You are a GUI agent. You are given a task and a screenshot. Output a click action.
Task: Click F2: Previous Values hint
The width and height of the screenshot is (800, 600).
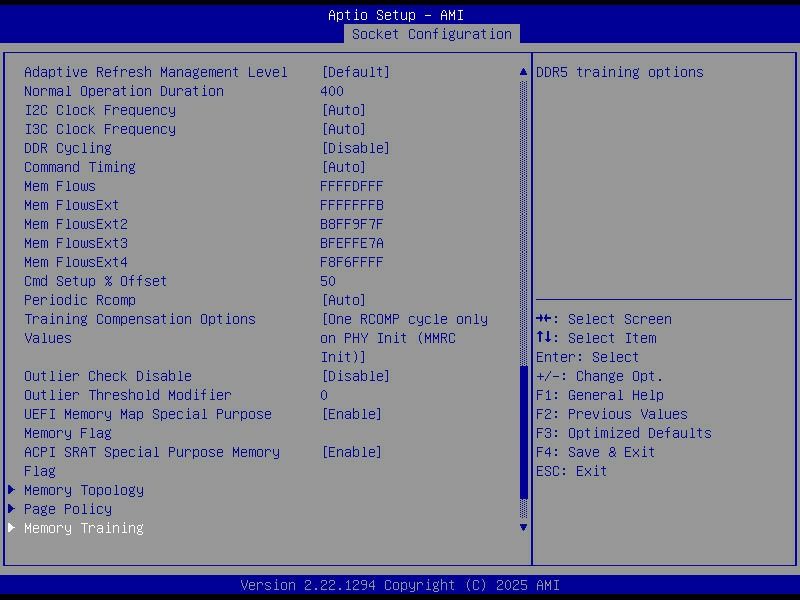coord(612,414)
